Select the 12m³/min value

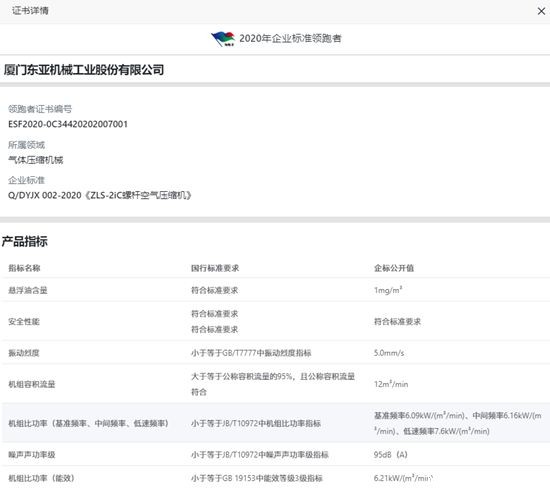click(x=391, y=384)
